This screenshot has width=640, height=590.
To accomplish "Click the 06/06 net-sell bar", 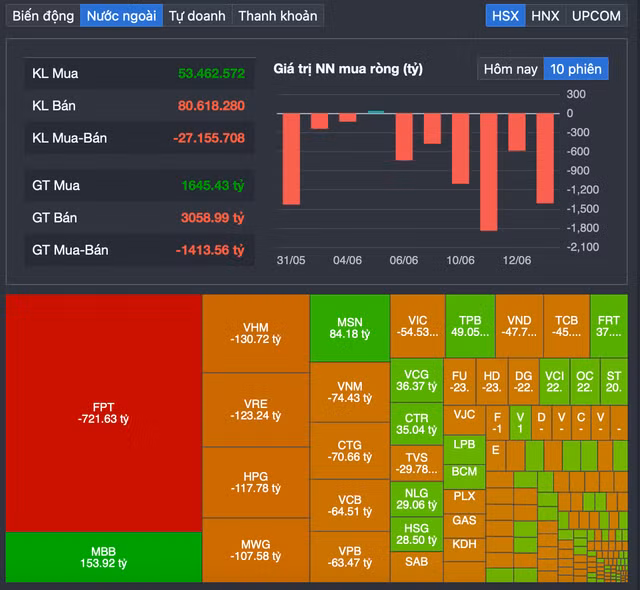I will point(404,137).
